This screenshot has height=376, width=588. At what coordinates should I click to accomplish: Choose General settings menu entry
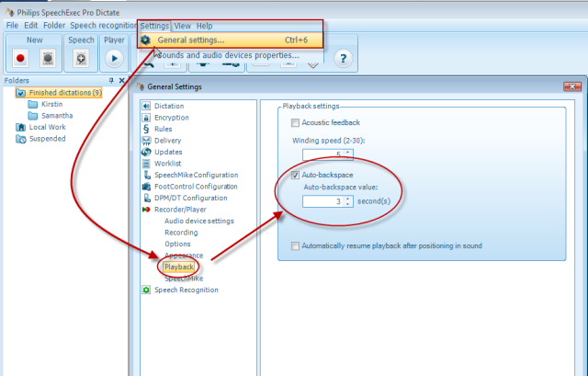tap(231, 40)
